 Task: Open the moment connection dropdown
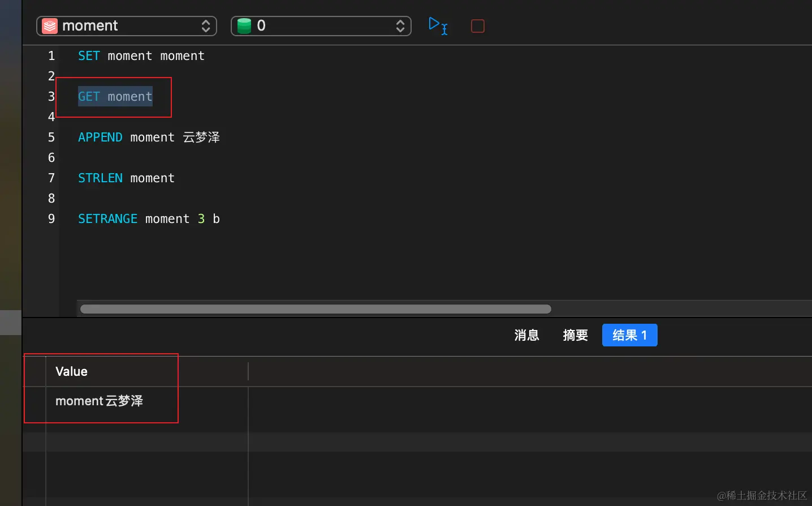(127, 26)
